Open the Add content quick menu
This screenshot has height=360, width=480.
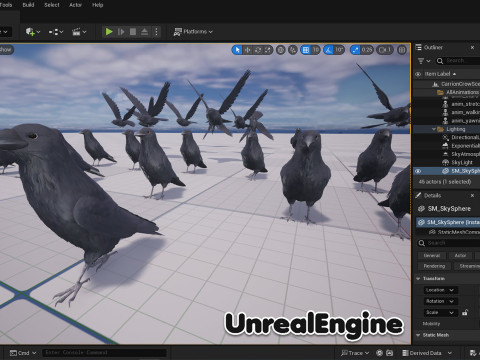tap(33, 32)
